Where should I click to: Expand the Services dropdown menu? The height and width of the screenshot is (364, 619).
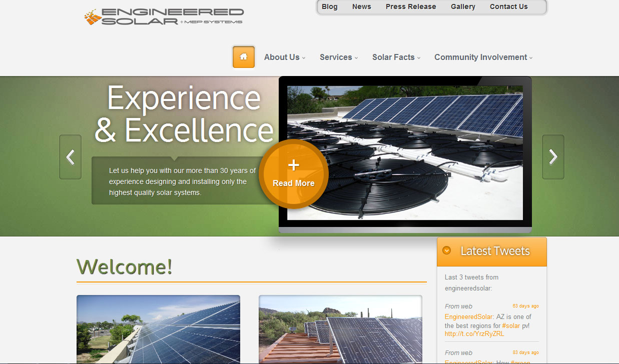pos(339,57)
